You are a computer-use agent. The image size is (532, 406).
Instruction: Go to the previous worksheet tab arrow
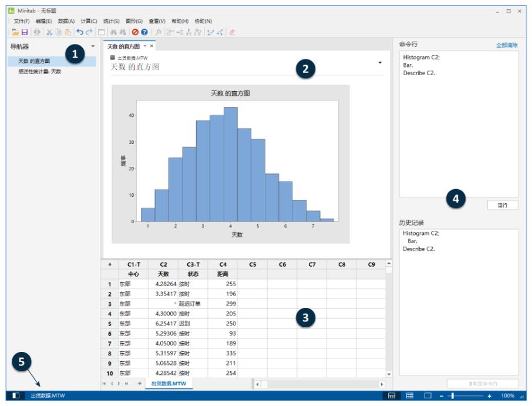pyautogui.click(x=112, y=384)
